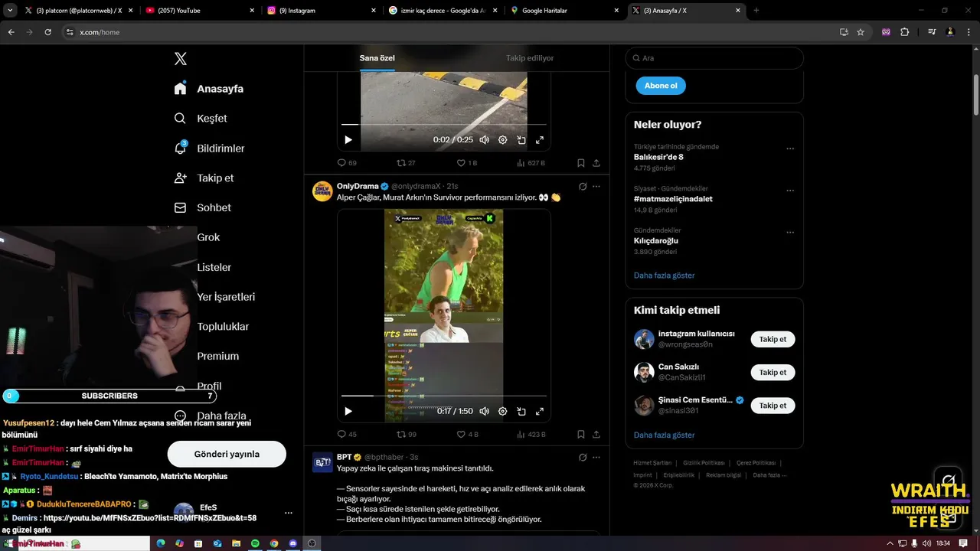Viewport: 980px width, 551px height.
Task: Repost OnlyDrama post with 99 reposts
Action: click(406, 434)
